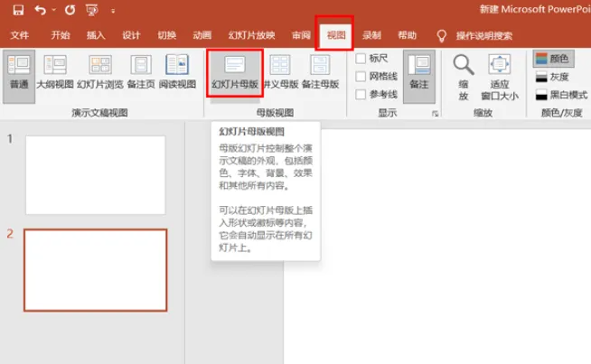This screenshot has width=591, height=364.
Task: Undo the last action
Action: pos(41,10)
